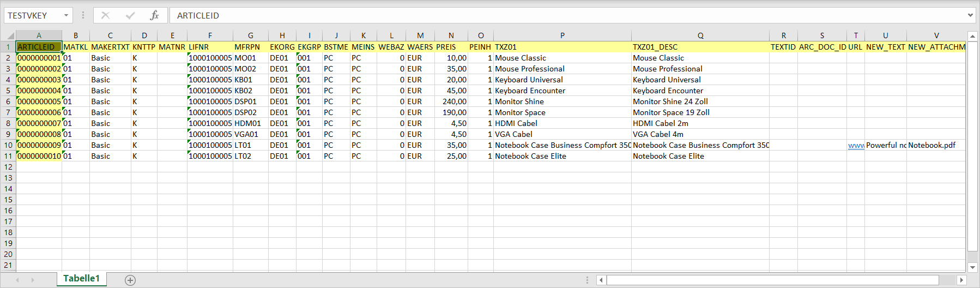This screenshot has width=980, height=288.
Task: Select the row 10 header
Action: coord(8,145)
